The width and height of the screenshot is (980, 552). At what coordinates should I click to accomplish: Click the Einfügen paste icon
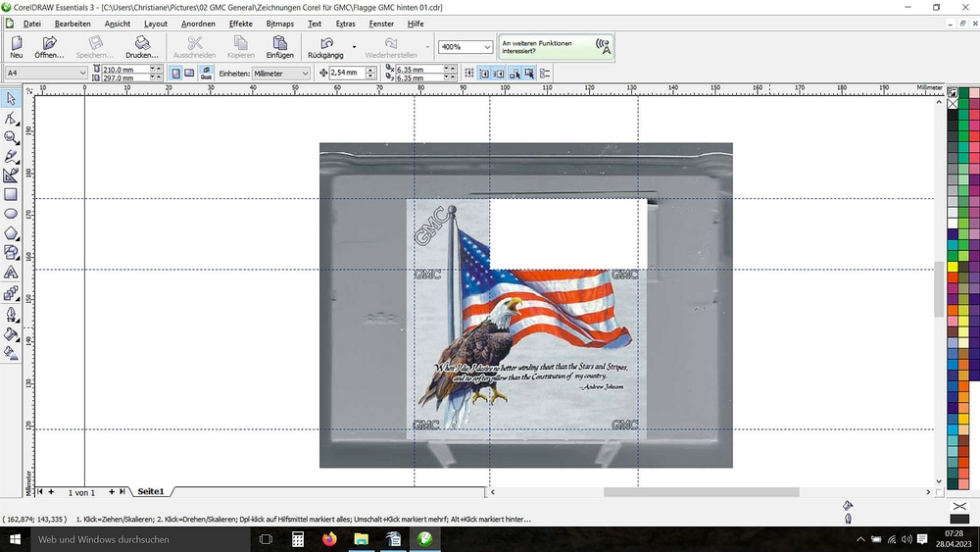coord(280,43)
